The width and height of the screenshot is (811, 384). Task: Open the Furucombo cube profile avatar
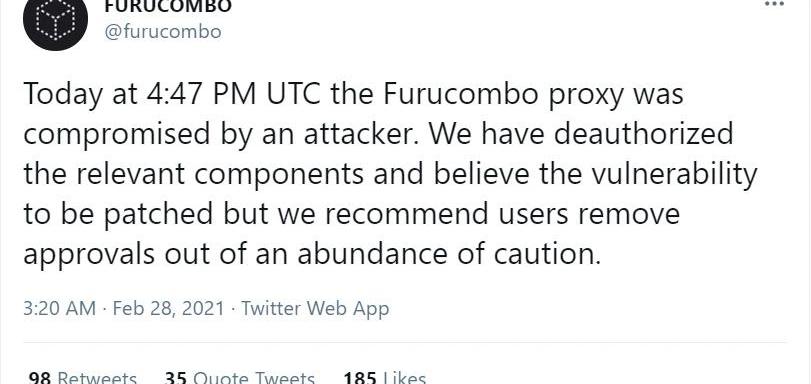click(x=55, y=21)
